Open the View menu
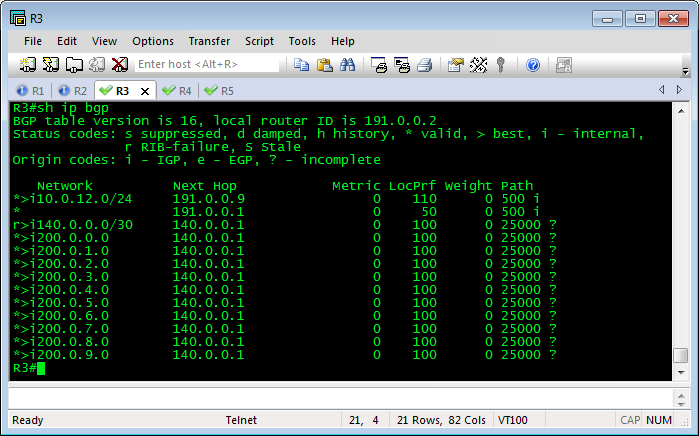The width and height of the screenshot is (699, 436). tap(104, 41)
